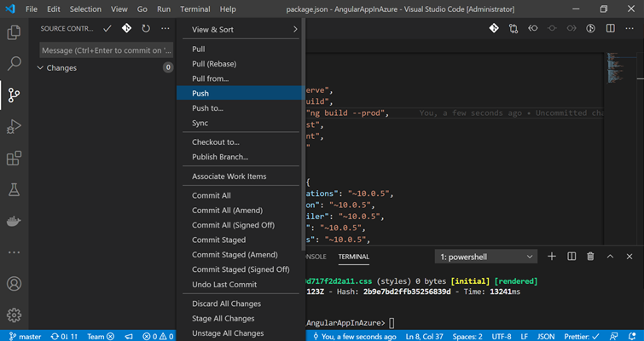Click Prettier status bar item
644x341 pixels.
582,337
